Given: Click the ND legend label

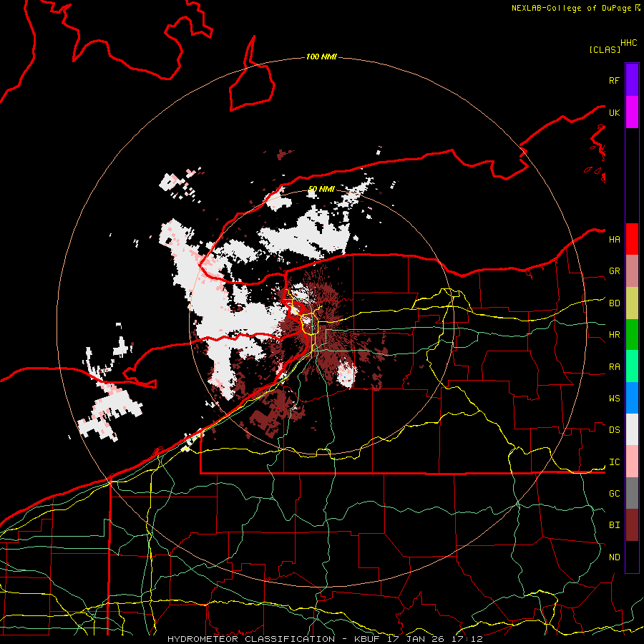Looking at the screenshot, I should tap(614, 557).
